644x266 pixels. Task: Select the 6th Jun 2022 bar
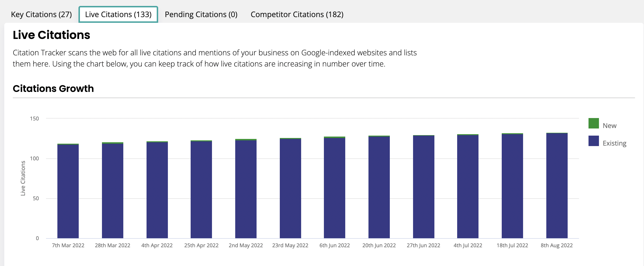(x=335, y=187)
